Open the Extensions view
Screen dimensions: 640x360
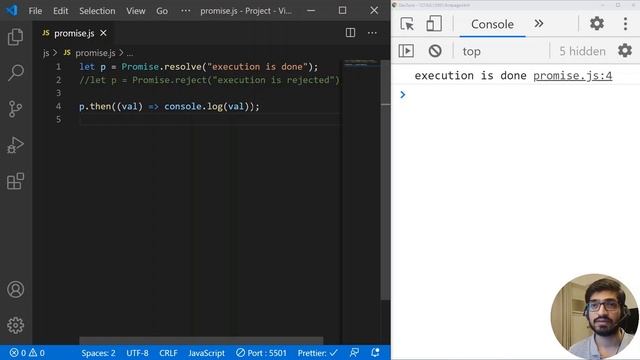16,181
